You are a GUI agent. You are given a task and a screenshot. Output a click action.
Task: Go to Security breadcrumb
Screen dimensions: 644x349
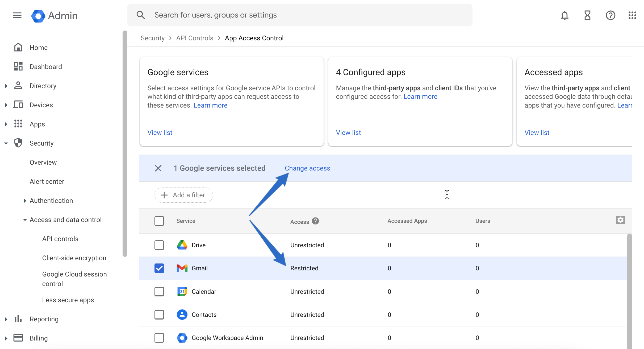point(153,38)
